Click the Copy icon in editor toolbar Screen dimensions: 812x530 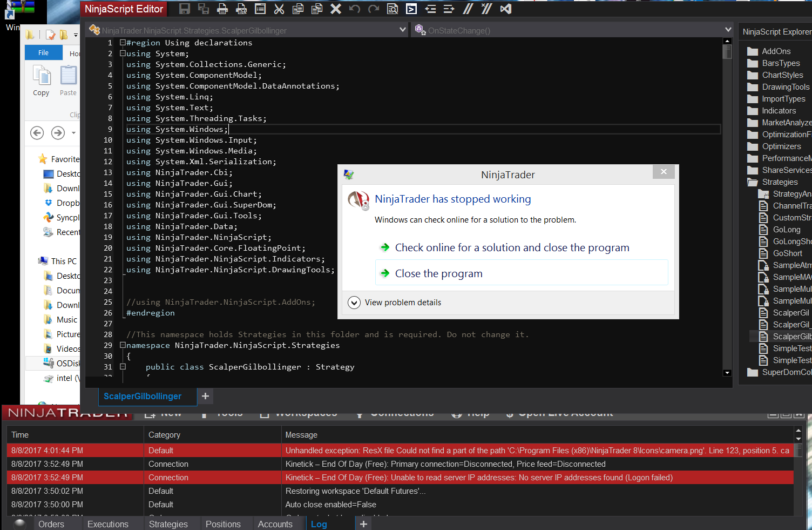point(298,9)
